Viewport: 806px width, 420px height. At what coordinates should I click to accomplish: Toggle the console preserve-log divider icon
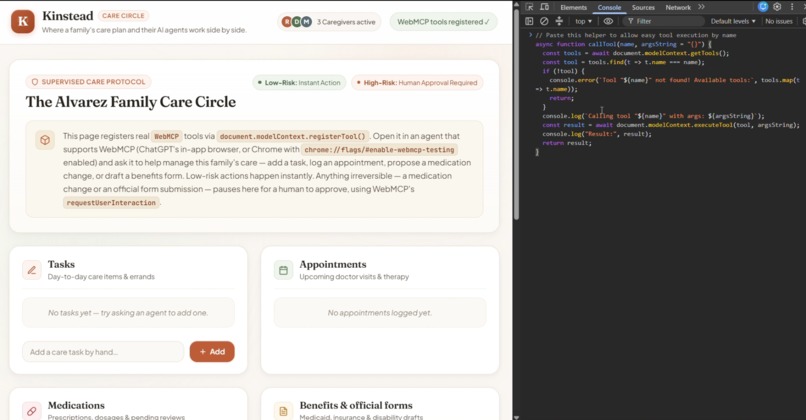click(x=559, y=21)
